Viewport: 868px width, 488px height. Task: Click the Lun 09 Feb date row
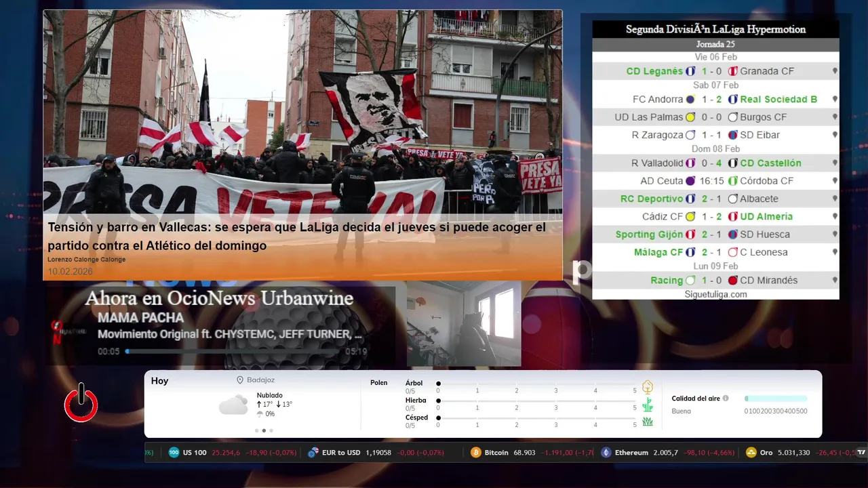(715, 266)
